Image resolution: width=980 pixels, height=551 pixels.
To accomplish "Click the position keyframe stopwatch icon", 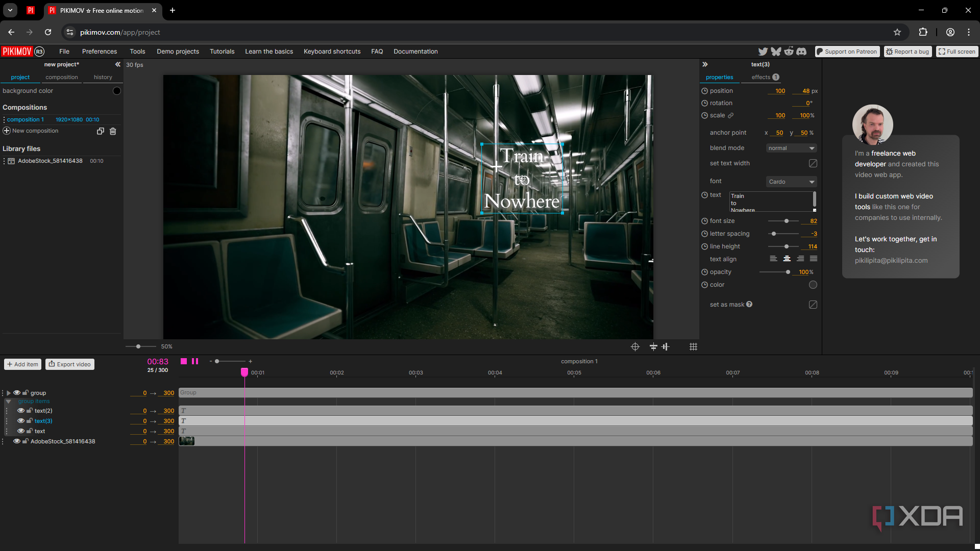I will pos(704,91).
